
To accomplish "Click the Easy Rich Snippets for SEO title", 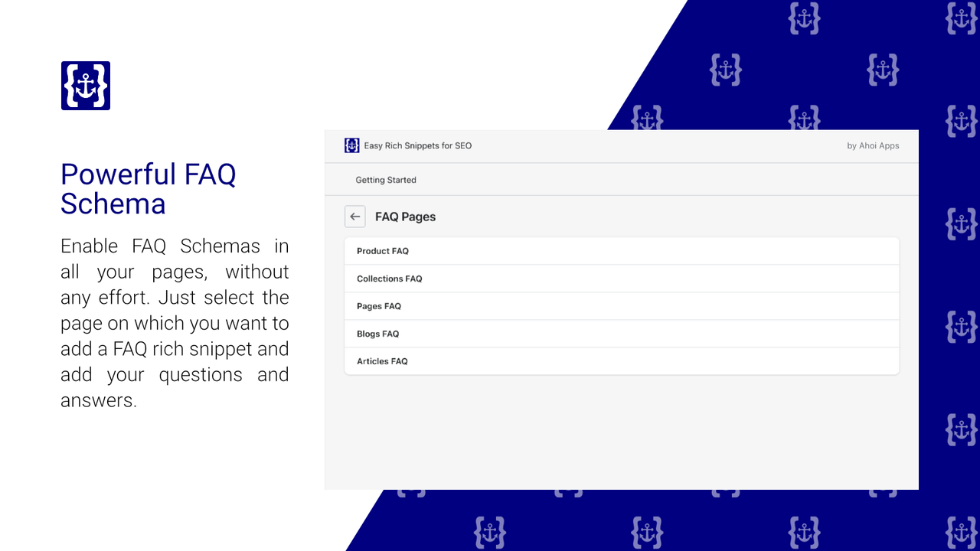I will point(418,145).
